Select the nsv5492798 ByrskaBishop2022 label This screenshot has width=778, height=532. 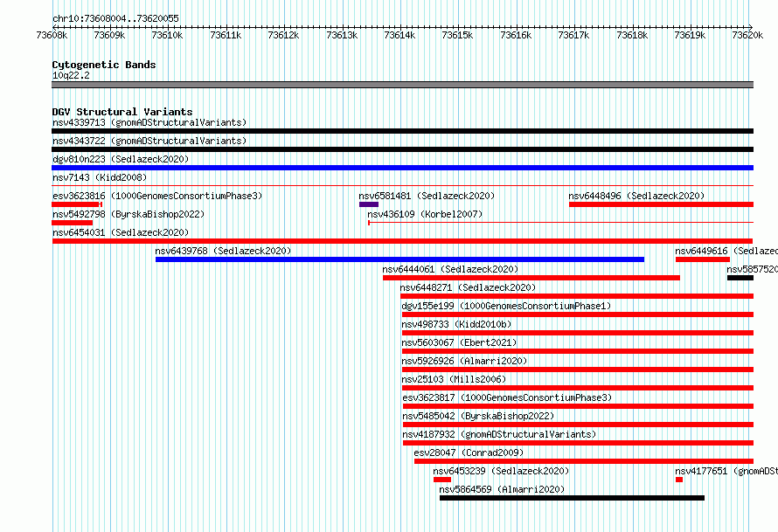pyautogui.click(x=129, y=214)
